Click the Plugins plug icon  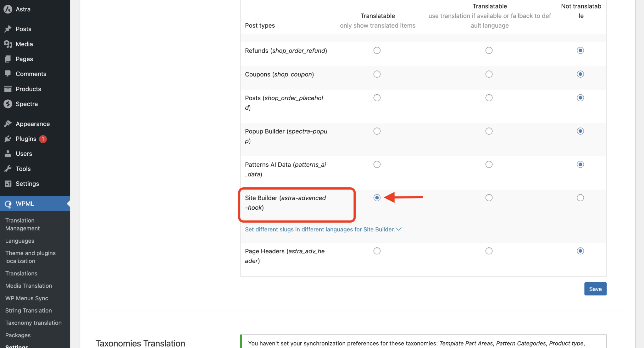[8, 139]
